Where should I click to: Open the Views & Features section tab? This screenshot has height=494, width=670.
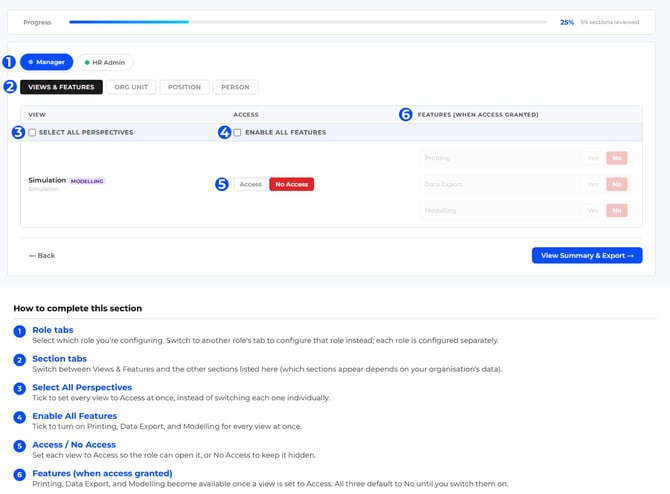(x=61, y=87)
